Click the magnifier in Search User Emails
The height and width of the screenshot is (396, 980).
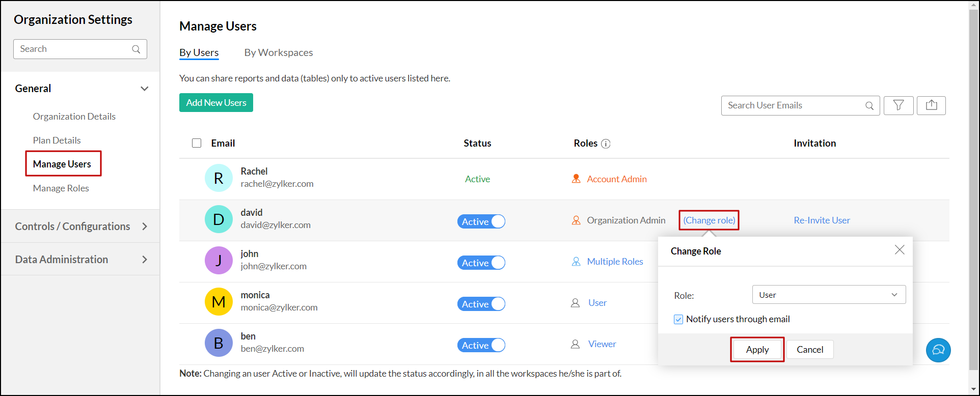click(869, 106)
